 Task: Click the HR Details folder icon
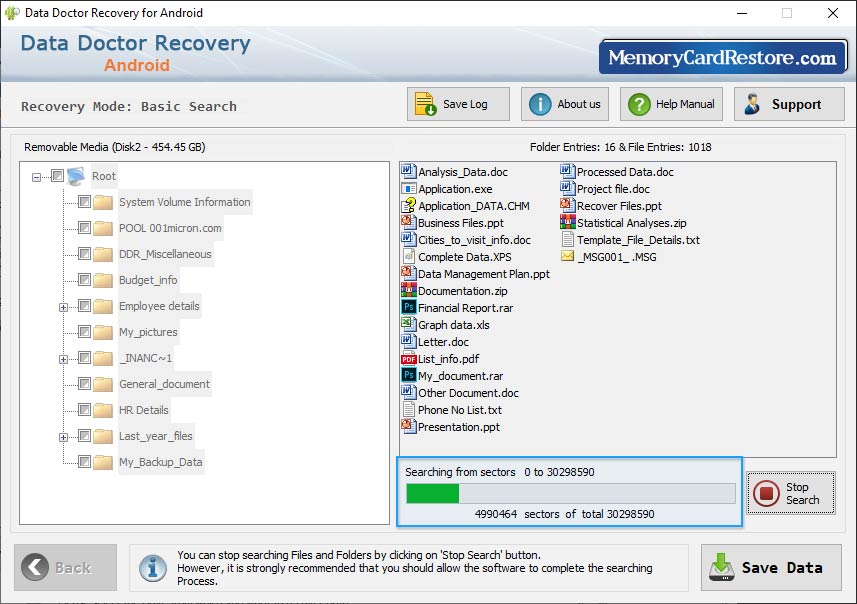click(x=103, y=410)
